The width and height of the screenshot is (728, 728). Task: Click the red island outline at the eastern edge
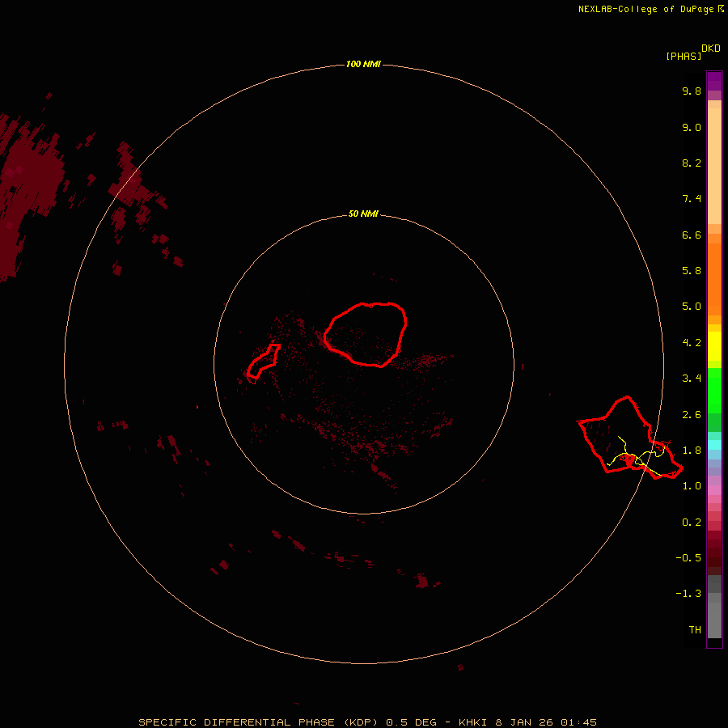(x=630, y=438)
